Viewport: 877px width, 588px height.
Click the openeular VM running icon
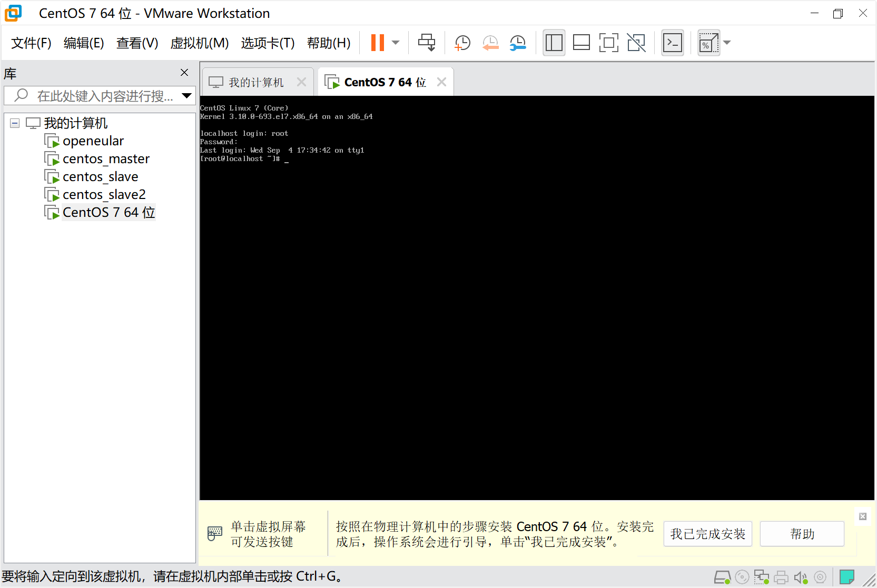coord(52,141)
